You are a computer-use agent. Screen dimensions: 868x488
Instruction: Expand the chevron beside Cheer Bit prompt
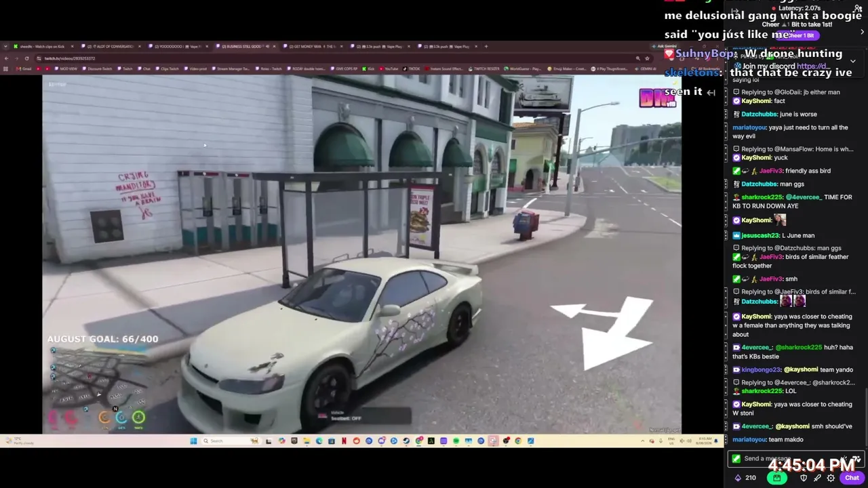862,32
